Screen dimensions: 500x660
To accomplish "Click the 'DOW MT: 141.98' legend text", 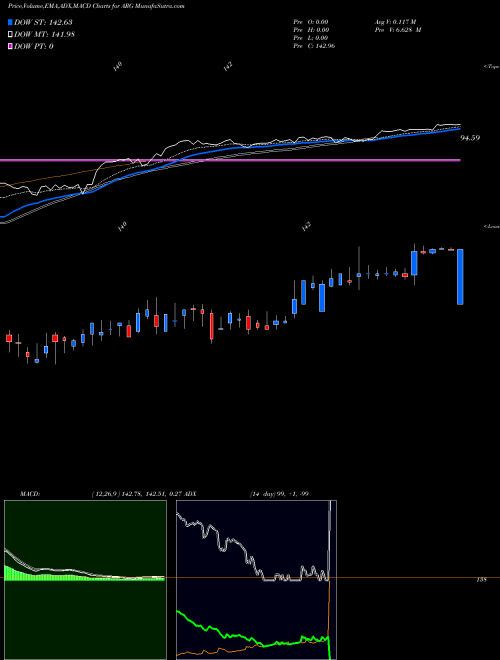I will click(x=44, y=35).
